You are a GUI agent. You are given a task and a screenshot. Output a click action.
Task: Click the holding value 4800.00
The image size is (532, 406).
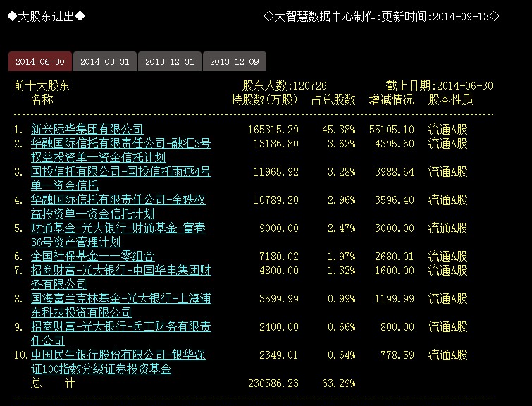(279, 271)
